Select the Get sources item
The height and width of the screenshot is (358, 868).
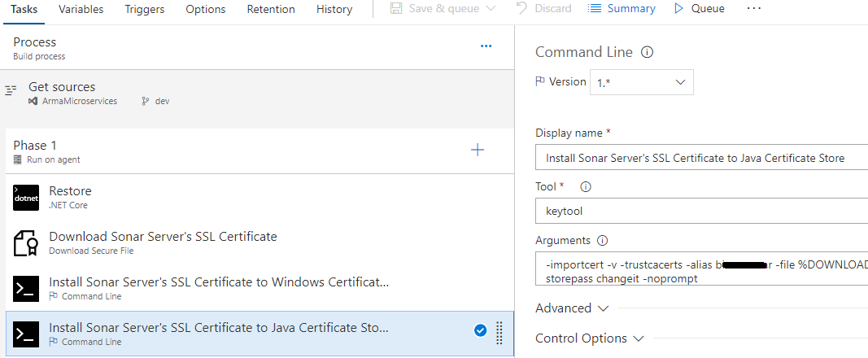(62, 87)
